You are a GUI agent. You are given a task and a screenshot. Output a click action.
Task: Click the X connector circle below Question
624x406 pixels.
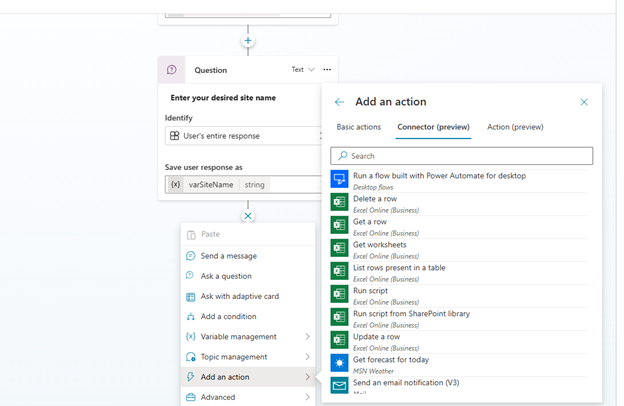(x=248, y=216)
